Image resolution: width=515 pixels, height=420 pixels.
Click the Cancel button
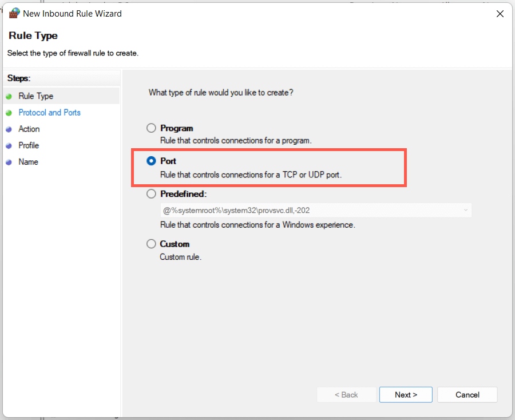467,395
